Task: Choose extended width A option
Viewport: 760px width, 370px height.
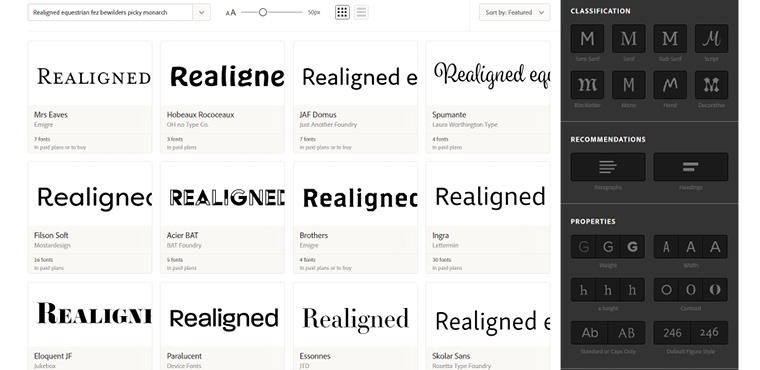Action: (715, 247)
